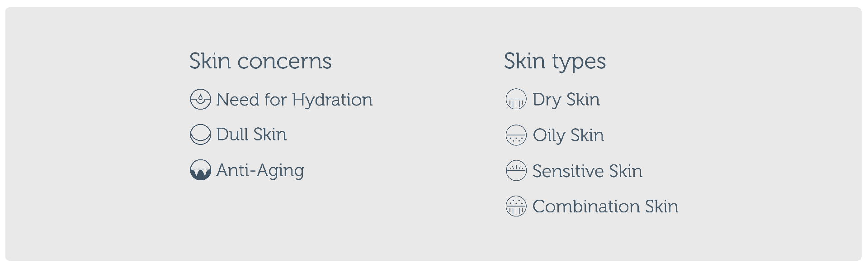Click the Oily Skin dotted icon

[516, 135]
